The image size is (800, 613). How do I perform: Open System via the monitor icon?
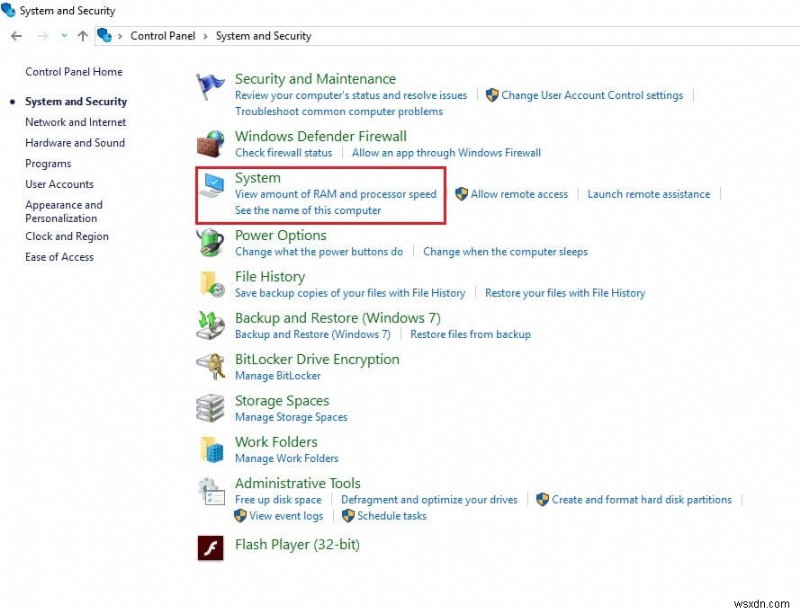(210, 186)
